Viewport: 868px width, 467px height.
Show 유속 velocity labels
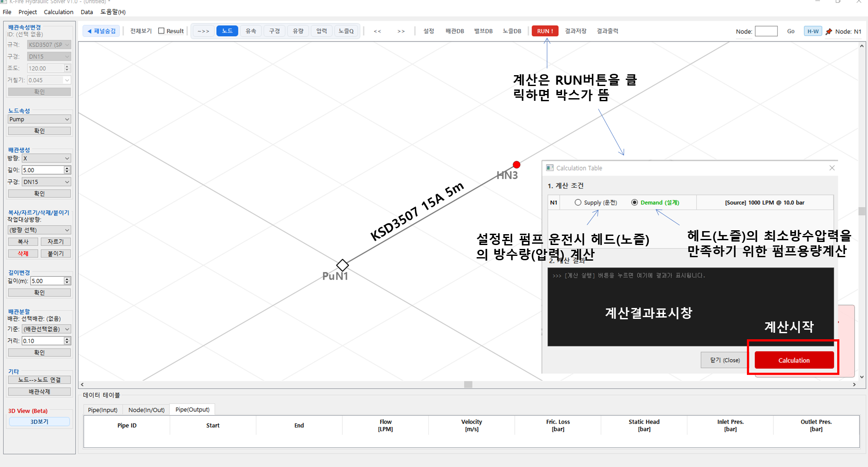point(251,31)
